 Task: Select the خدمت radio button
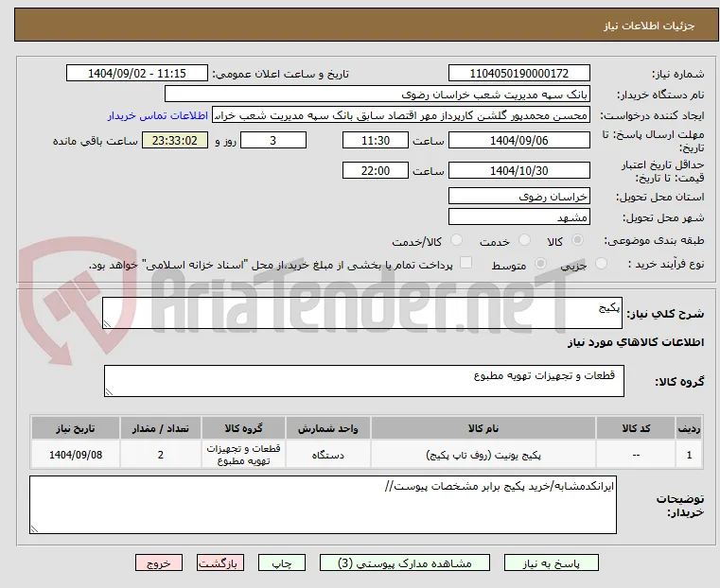tap(524, 240)
